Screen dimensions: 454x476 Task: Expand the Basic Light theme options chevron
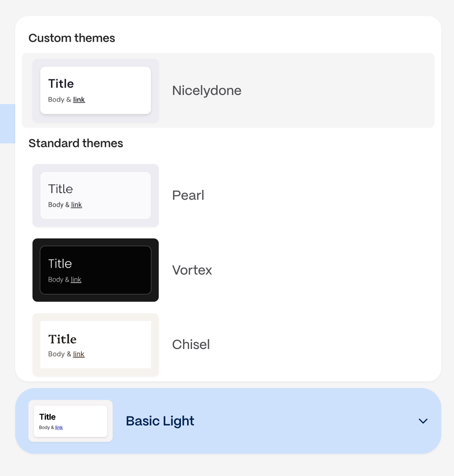[x=423, y=421]
